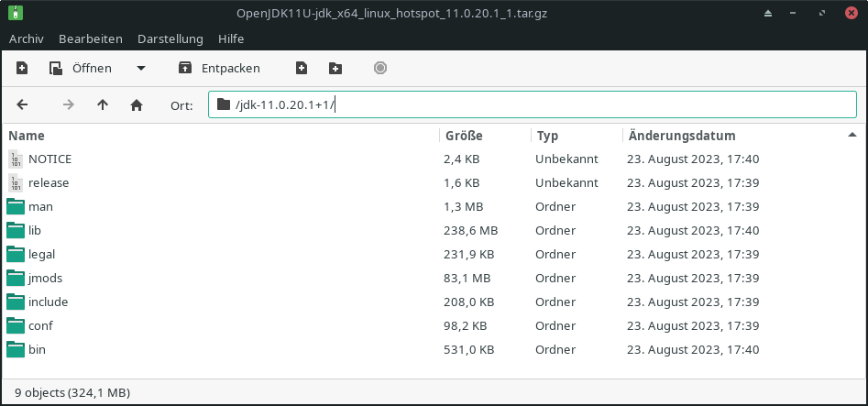
Task: Create a new archive via toolbar icon
Action: click(22, 68)
